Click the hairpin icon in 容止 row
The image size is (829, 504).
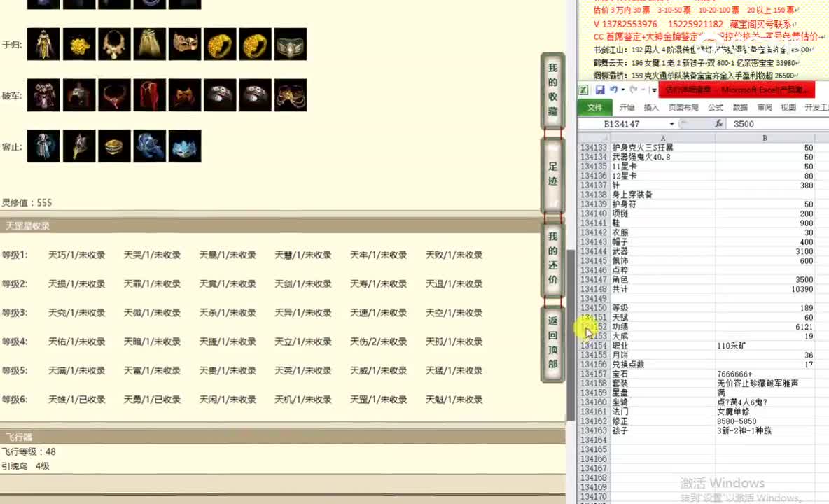point(79,146)
